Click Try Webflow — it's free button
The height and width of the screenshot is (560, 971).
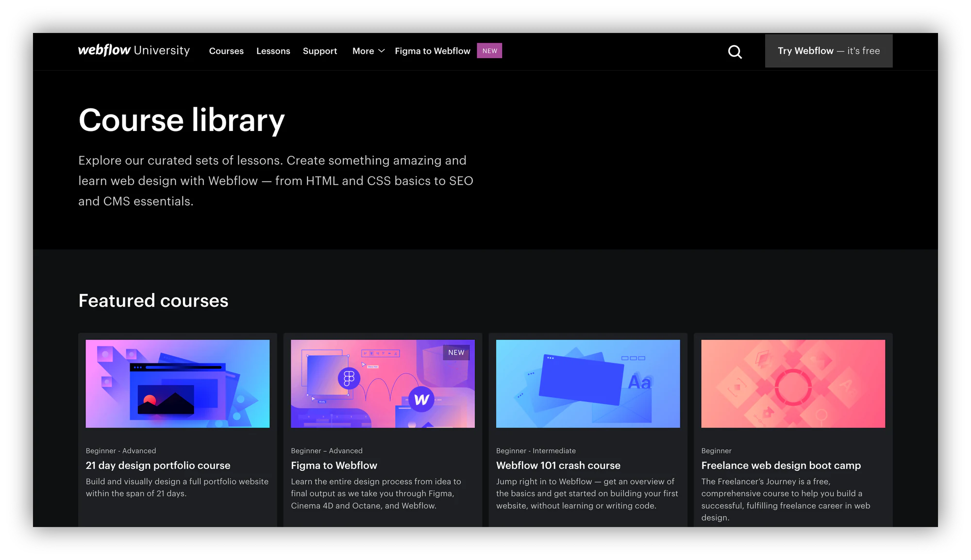point(829,50)
